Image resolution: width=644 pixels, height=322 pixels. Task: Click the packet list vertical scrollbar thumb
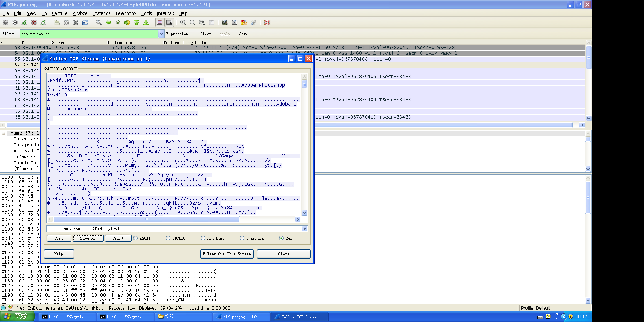point(589,57)
